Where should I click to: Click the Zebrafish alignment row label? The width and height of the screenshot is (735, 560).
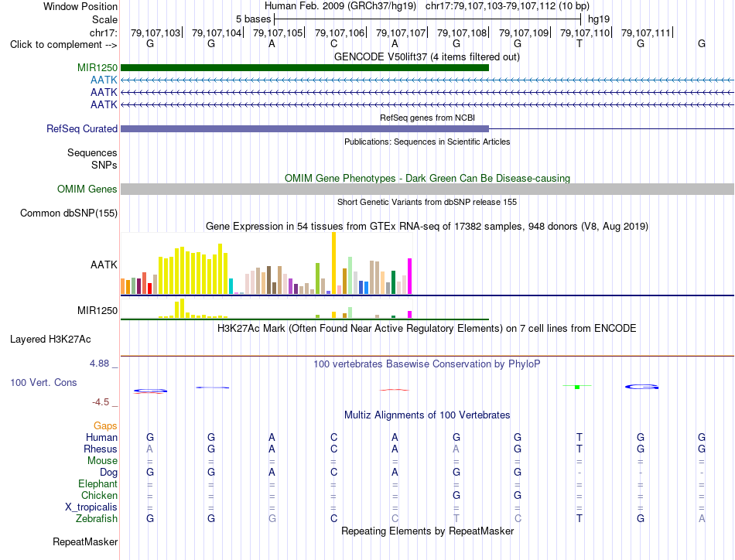97,519
